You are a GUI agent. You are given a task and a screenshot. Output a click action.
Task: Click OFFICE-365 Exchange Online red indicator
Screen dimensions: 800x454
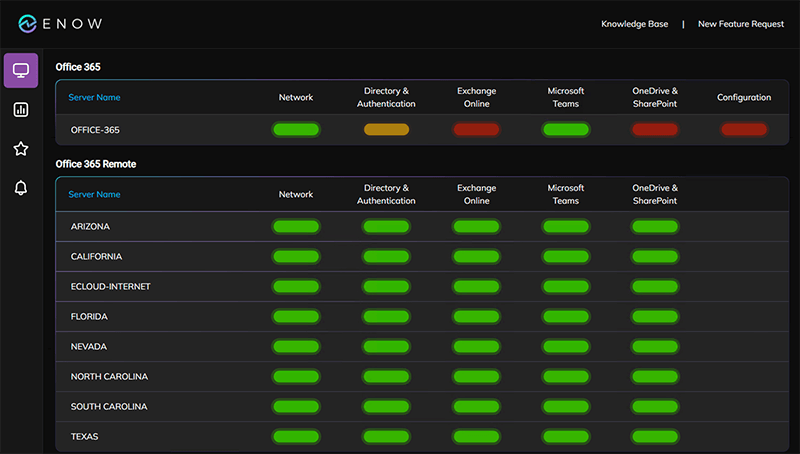[477, 130]
